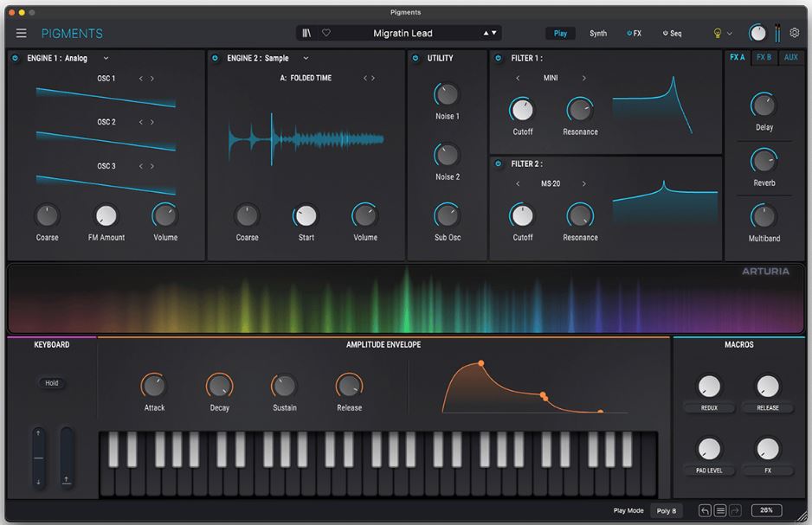Select previous sample before Folded Time

pos(365,78)
